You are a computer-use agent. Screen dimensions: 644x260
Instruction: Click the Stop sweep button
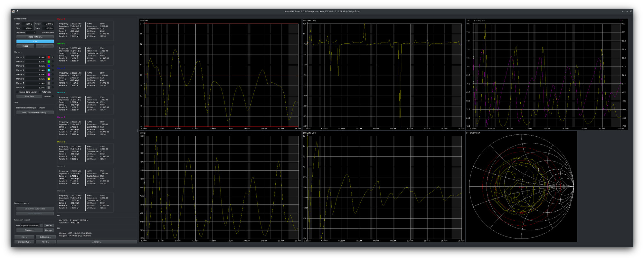tap(44, 46)
